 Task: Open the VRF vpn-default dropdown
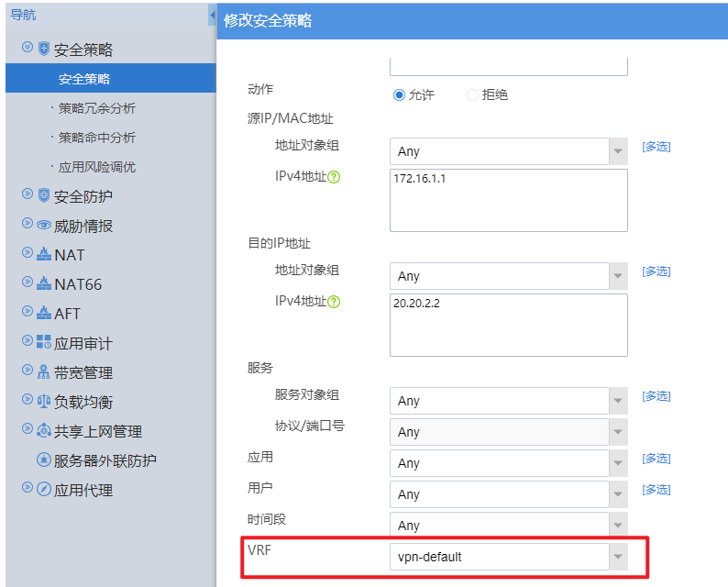pyautogui.click(x=618, y=557)
